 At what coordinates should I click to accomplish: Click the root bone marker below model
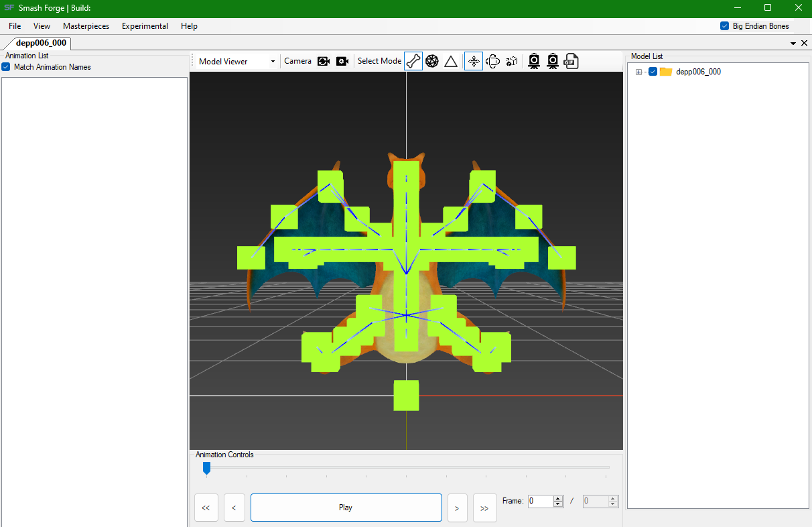coord(406,396)
